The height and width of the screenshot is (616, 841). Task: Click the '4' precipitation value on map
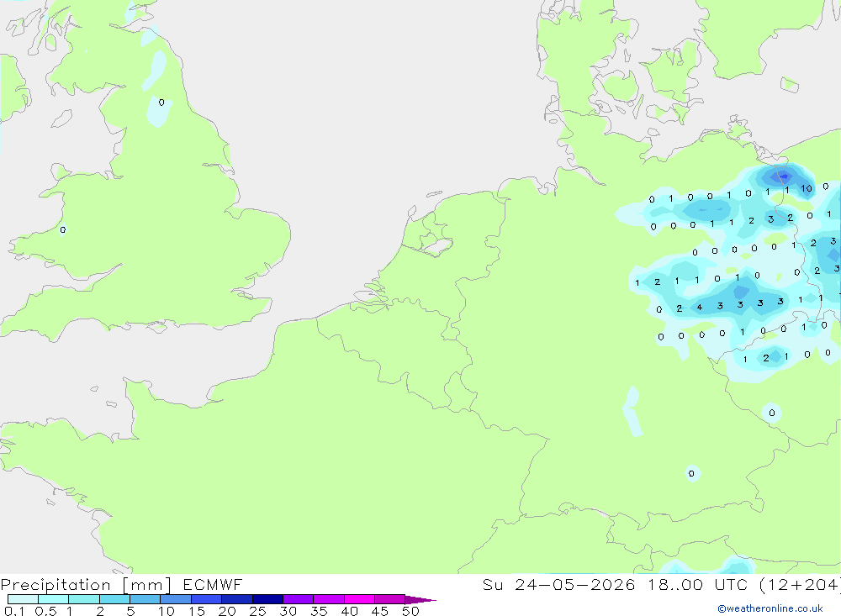click(700, 308)
